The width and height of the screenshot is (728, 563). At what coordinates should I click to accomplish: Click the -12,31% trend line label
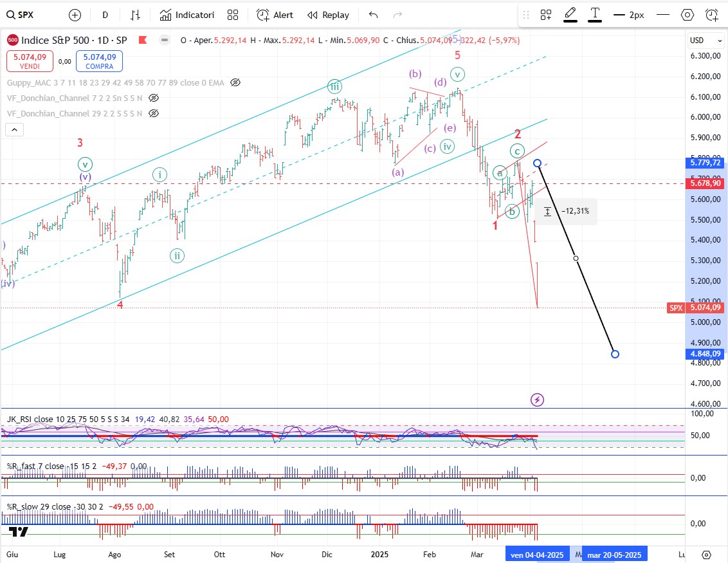[566, 211]
